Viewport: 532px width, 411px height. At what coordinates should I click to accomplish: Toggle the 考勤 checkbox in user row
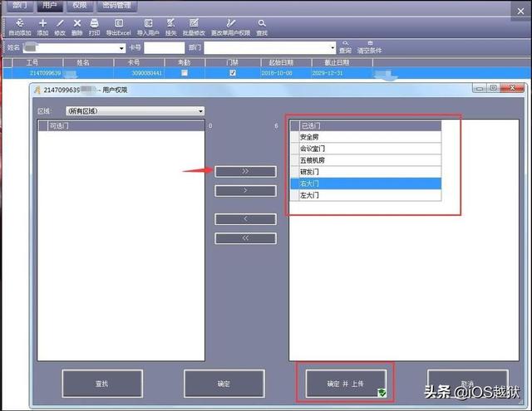coord(185,73)
